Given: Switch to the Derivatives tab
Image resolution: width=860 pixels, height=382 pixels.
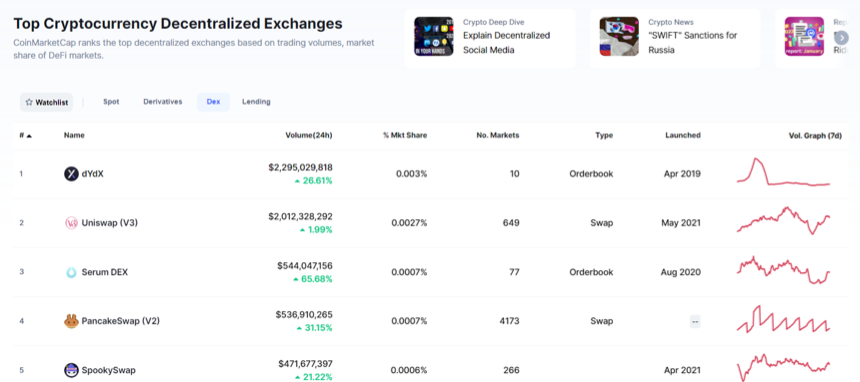Looking at the screenshot, I should tap(163, 102).
